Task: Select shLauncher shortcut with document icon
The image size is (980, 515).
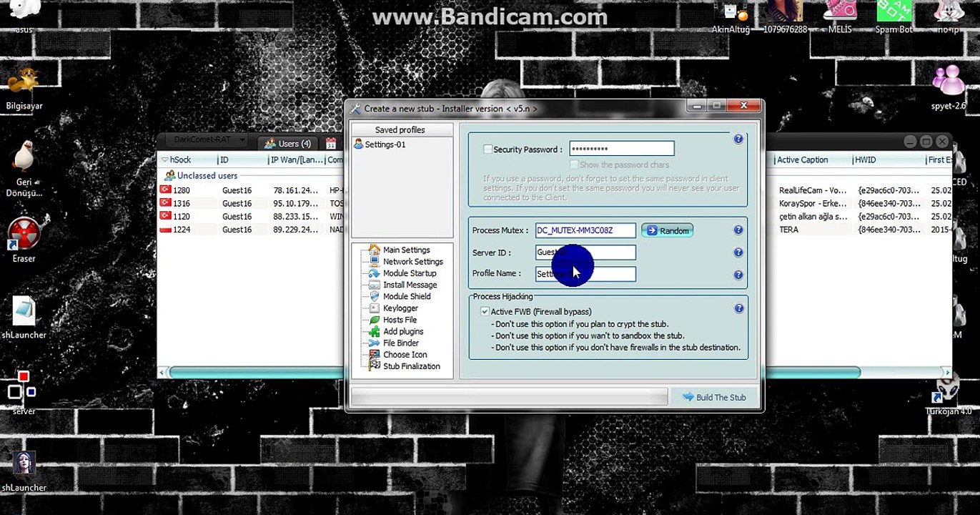Action: [x=24, y=318]
